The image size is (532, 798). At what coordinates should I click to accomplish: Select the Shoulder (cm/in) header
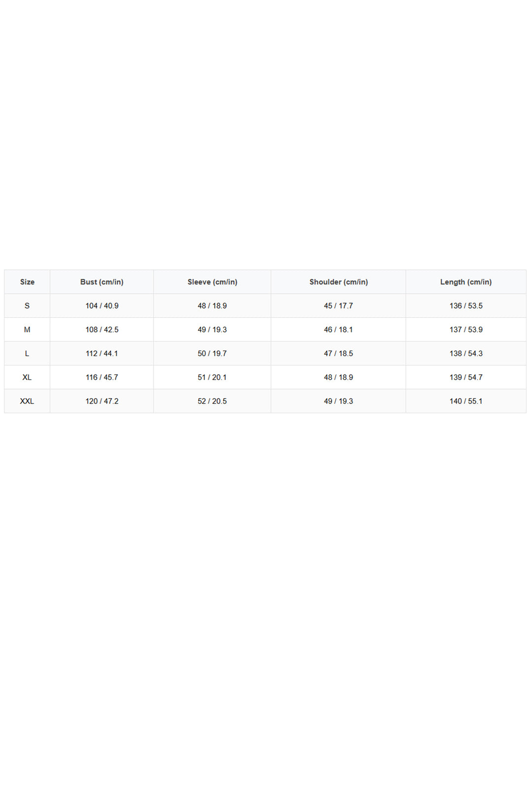[x=338, y=282]
